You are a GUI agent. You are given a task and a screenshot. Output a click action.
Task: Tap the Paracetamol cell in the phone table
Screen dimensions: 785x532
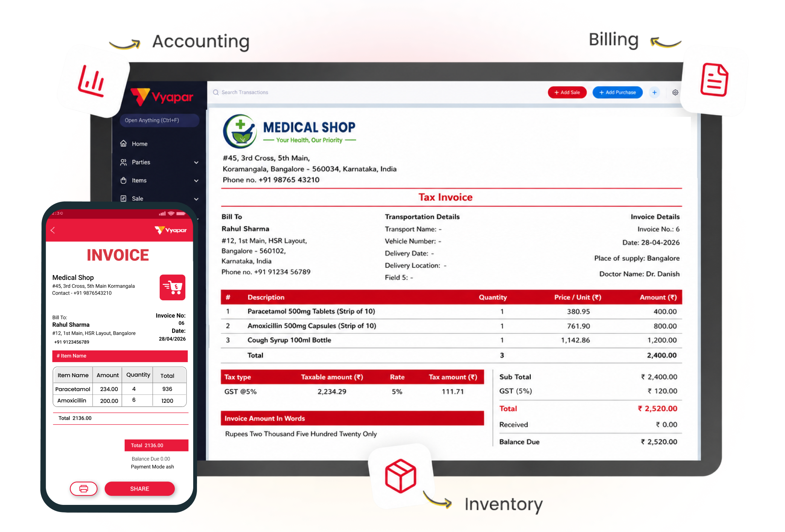(73, 389)
